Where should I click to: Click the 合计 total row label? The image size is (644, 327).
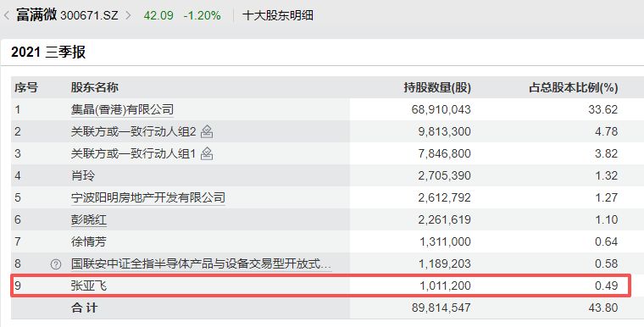pyautogui.click(x=84, y=308)
